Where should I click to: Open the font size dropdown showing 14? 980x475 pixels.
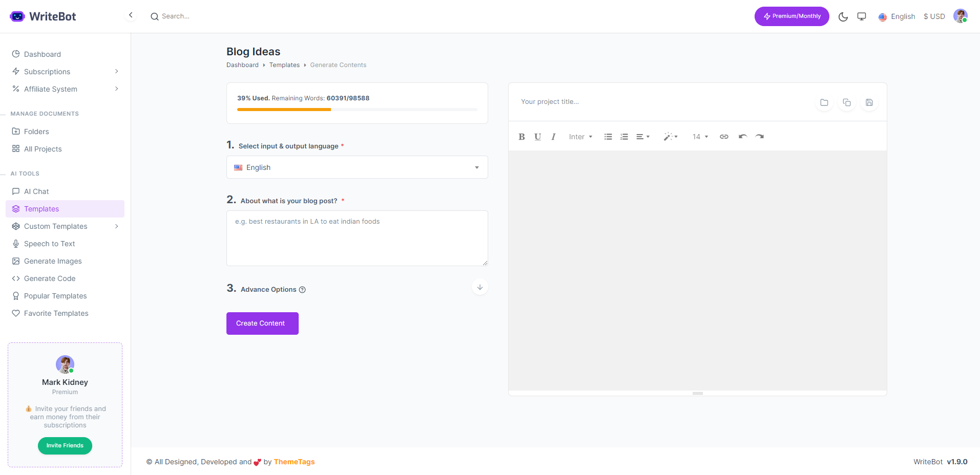(x=700, y=137)
